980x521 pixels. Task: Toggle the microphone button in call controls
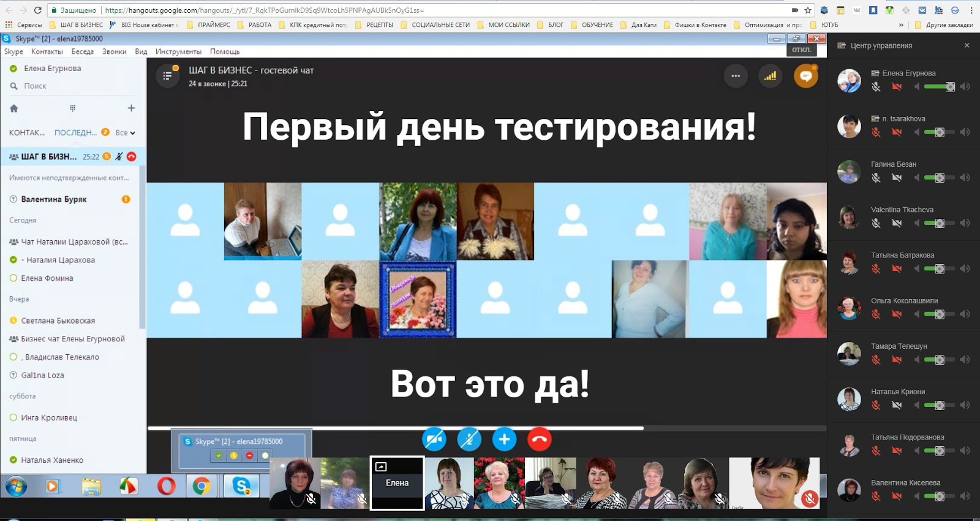(469, 439)
